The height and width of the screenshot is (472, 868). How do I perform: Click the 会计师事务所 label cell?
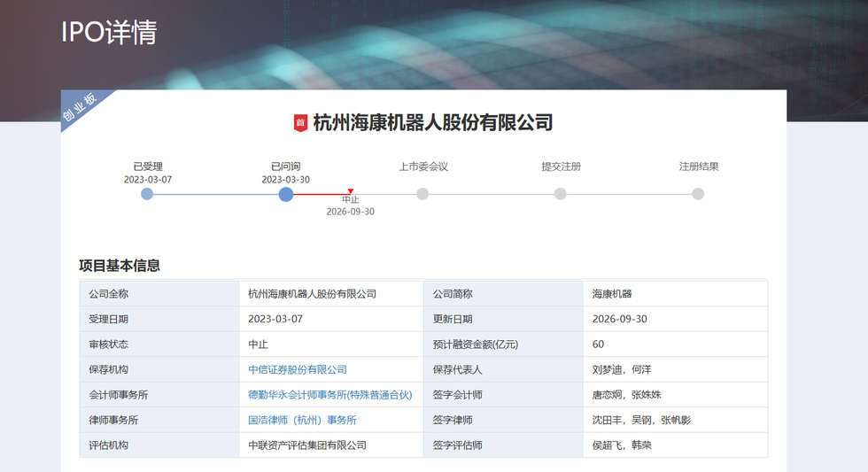159,395
